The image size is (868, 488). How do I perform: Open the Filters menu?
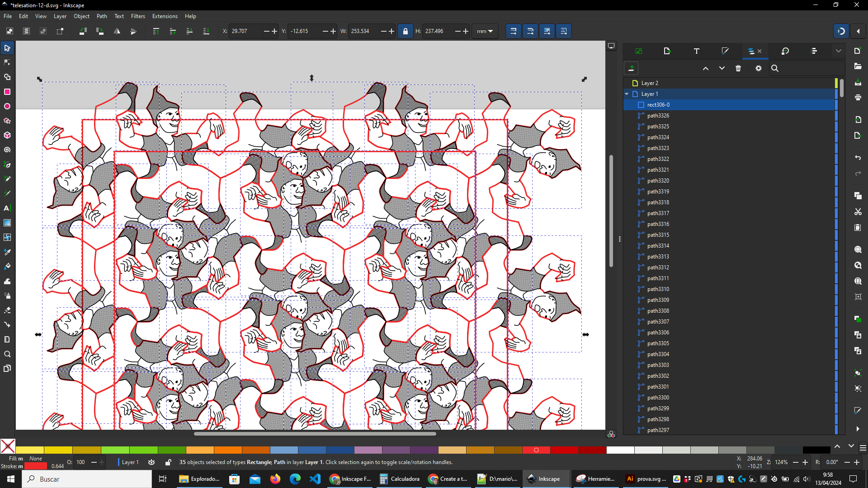pyautogui.click(x=138, y=16)
